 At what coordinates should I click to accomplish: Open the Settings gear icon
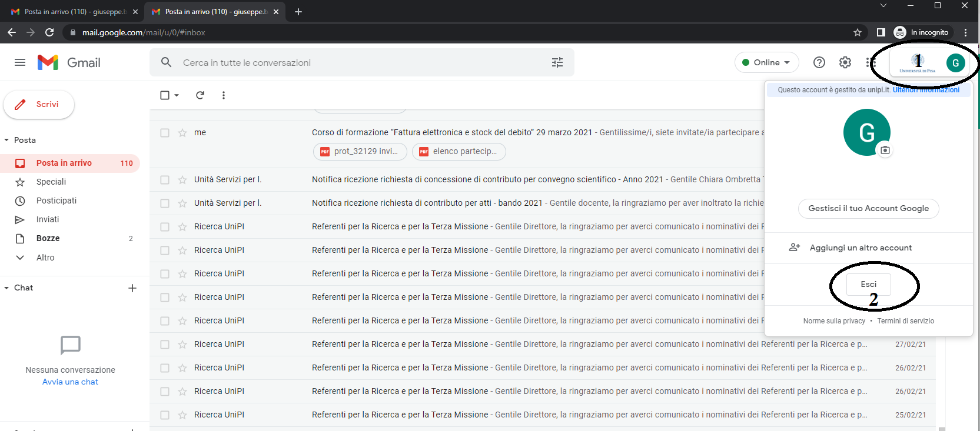click(x=845, y=62)
